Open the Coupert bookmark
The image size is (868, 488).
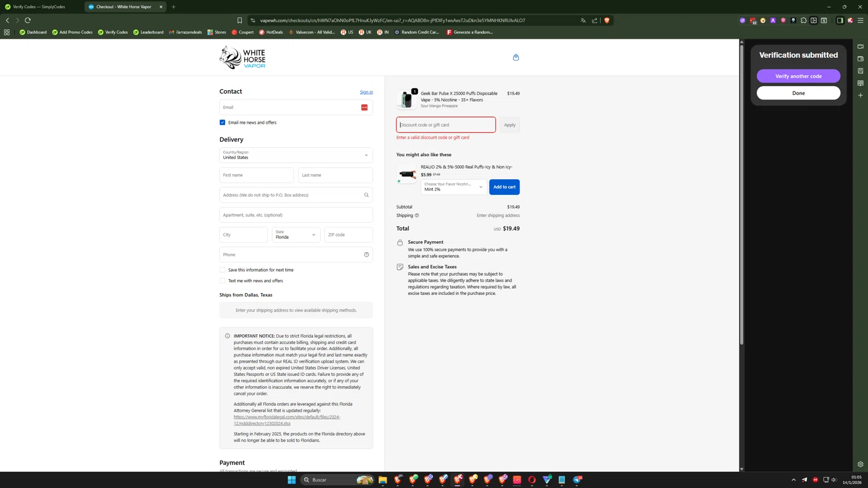pyautogui.click(x=242, y=32)
